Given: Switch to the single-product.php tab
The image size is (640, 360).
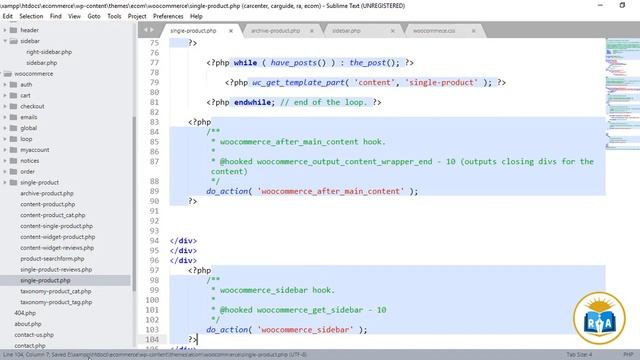Looking at the screenshot, I should [x=193, y=31].
